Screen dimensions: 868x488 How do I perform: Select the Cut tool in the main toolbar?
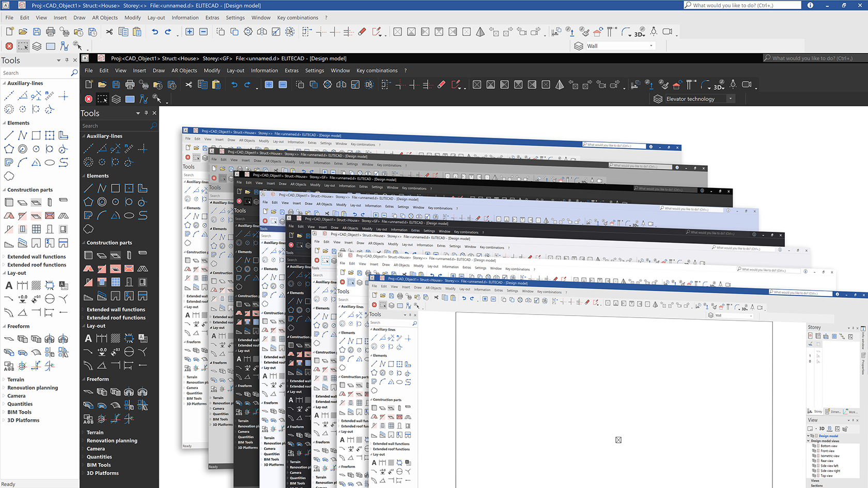[109, 32]
